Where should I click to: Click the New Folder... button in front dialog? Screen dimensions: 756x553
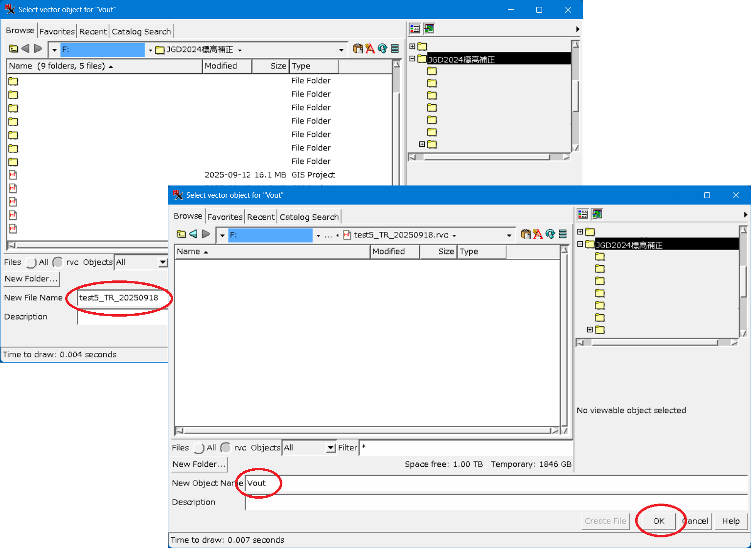click(x=199, y=464)
